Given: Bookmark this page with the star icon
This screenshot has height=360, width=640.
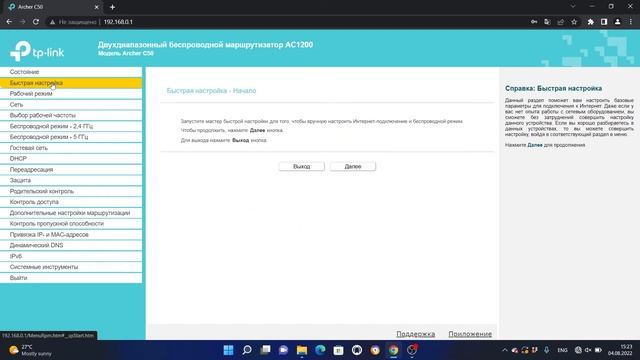Looking at the screenshot, I should click(x=574, y=22).
